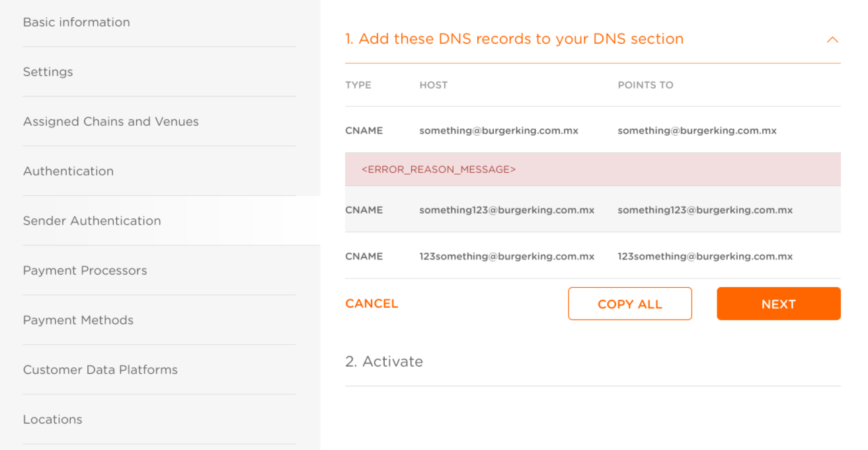Open Basic information settings page
The width and height of the screenshot is (868, 450).
coord(77,22)
